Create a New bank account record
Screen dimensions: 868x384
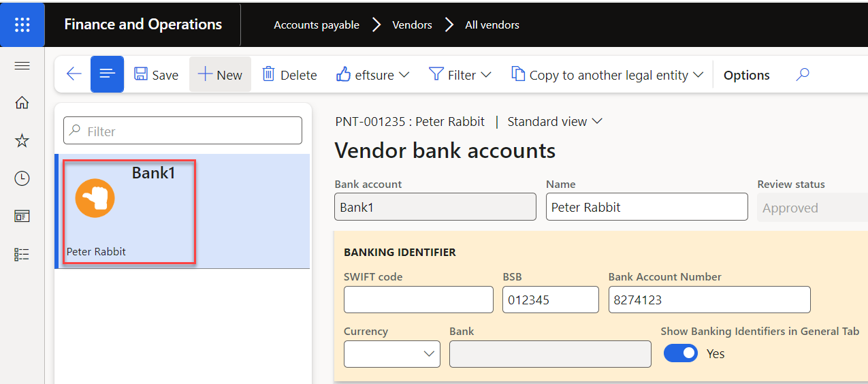pos(220,75)
